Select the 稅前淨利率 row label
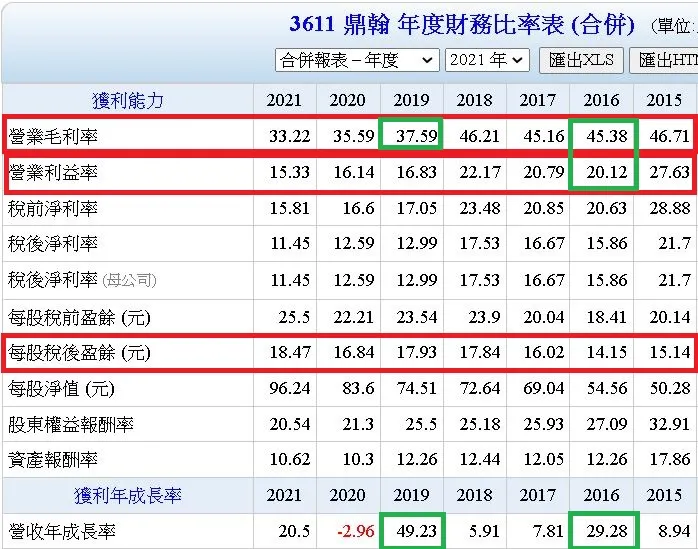698x549 pixels. pyautogui.click(x=53, y=208)
